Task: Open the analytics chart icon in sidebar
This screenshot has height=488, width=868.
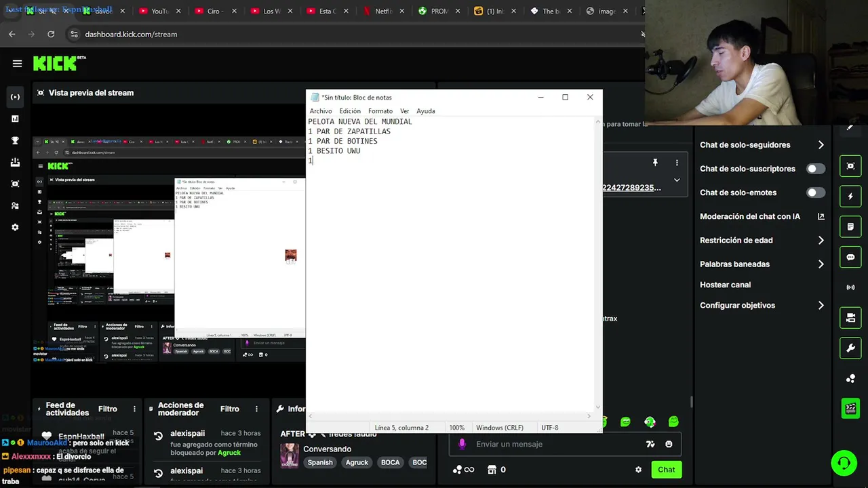Action: tap(15, 119)
